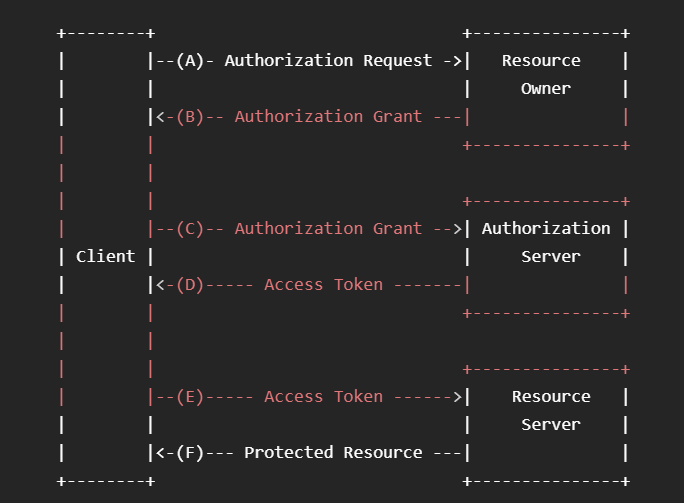Click the Client label text

click(105, 256)
